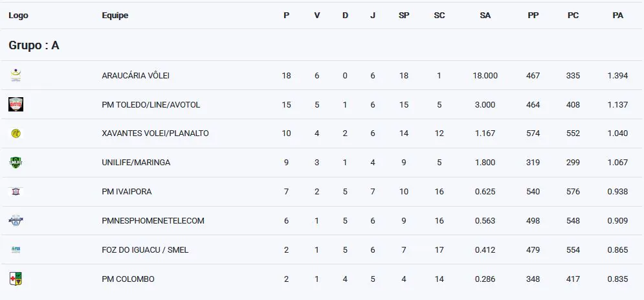Click the Araucária Vôlei team logo
The image size is (644, 300).
click(x=16, y=75)
